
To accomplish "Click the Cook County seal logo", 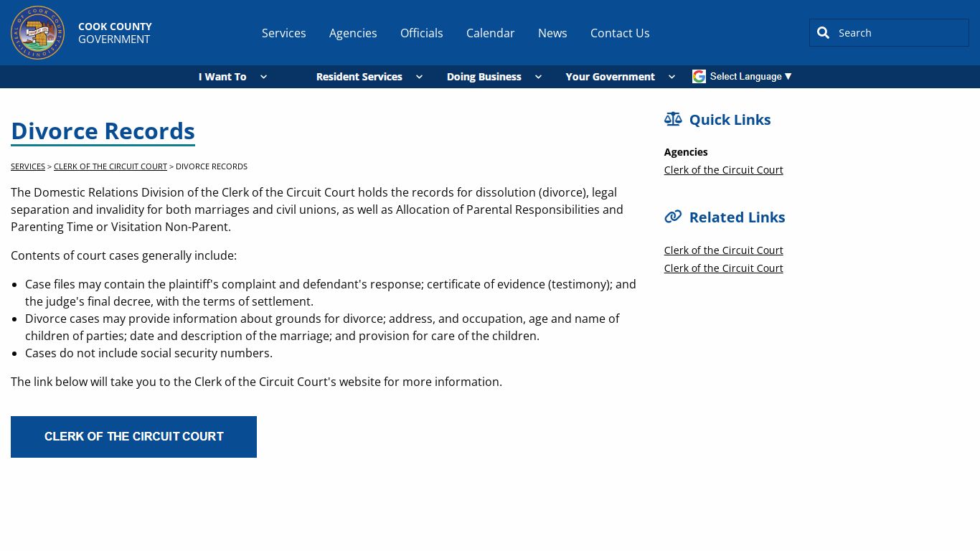I will point(37,32).
